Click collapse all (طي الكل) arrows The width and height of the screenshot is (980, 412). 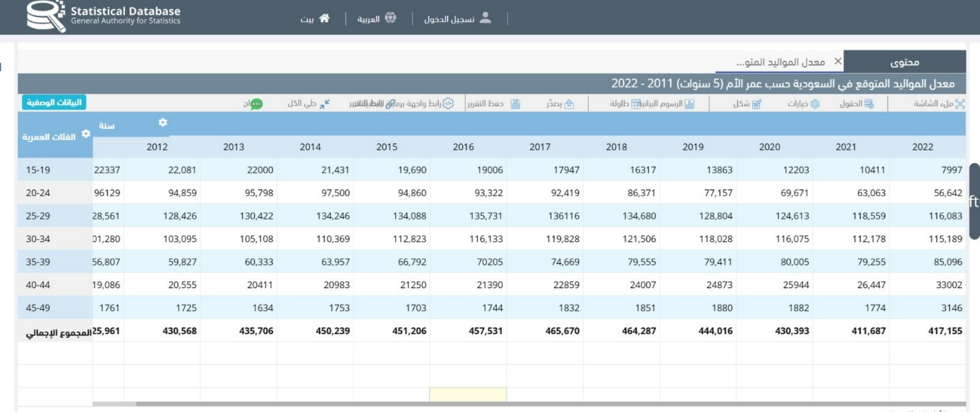[x=325, y=104]
